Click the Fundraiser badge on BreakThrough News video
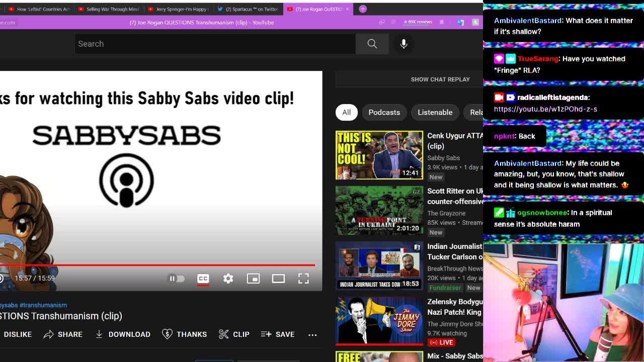644x362 pixels. pyautogui.click(x=445, y=288)
